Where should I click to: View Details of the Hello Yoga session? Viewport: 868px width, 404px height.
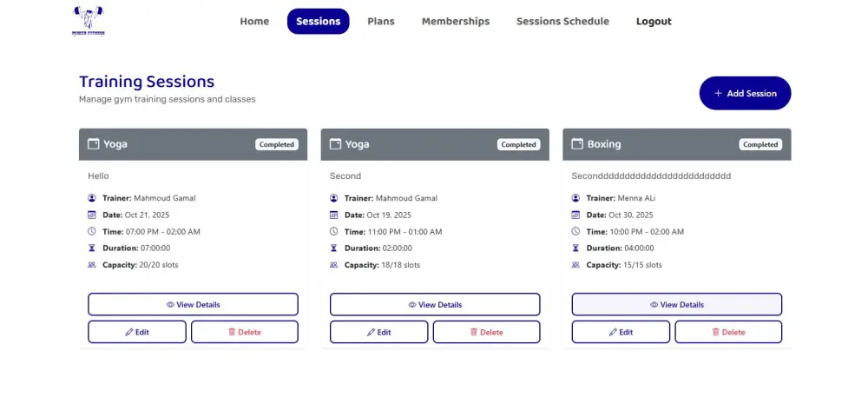194,304
